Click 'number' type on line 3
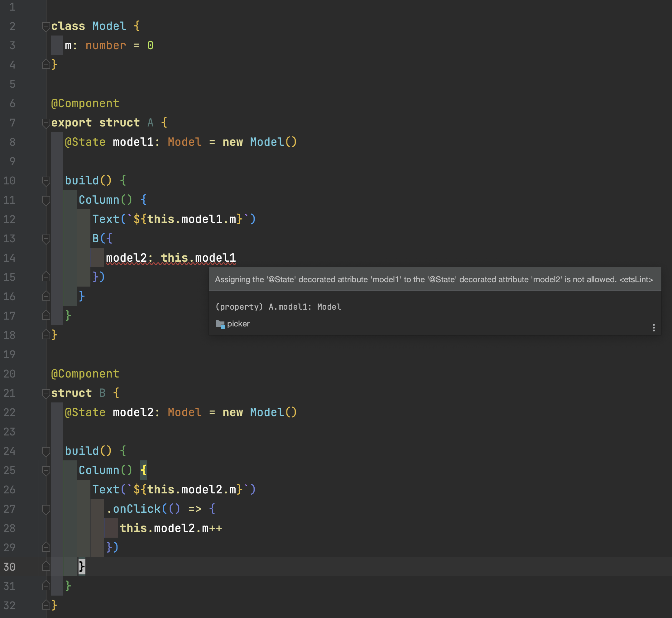Viewport: 672px width, 618px height. coord(106,45)
